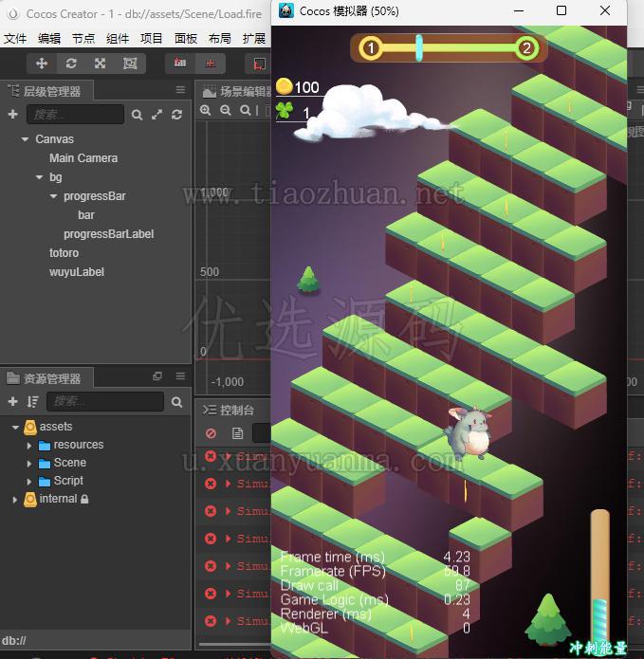Viewport: 644px width, 659px height.
Task: Select the Move transform tool
Action: (42, 64)
